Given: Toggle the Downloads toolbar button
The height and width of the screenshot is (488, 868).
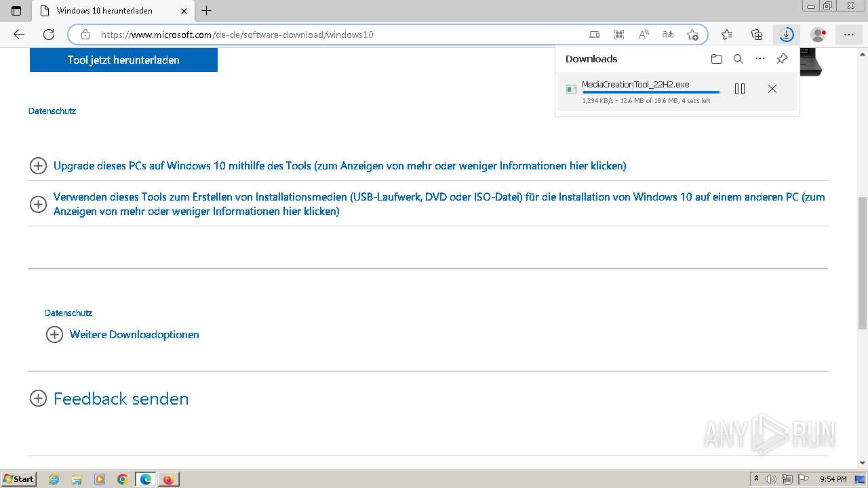Looking at the screenshot, I should 787,35.
